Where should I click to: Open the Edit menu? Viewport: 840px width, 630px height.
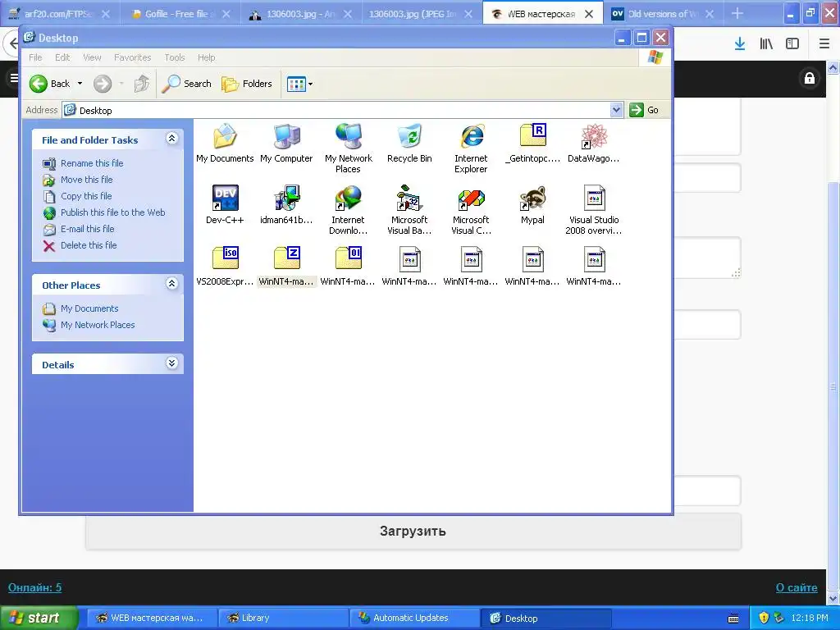pyautogui.click(x=62, y=57)
